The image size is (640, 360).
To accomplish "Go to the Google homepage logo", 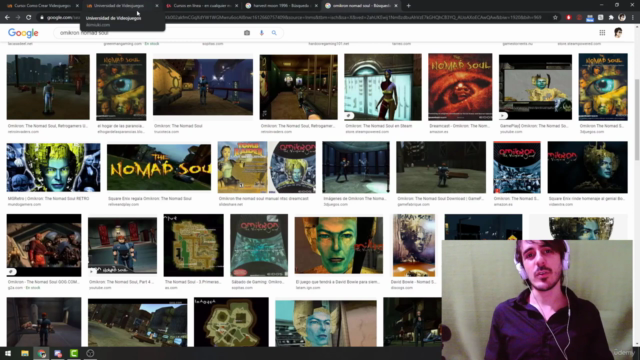I will tap(23, 33).
